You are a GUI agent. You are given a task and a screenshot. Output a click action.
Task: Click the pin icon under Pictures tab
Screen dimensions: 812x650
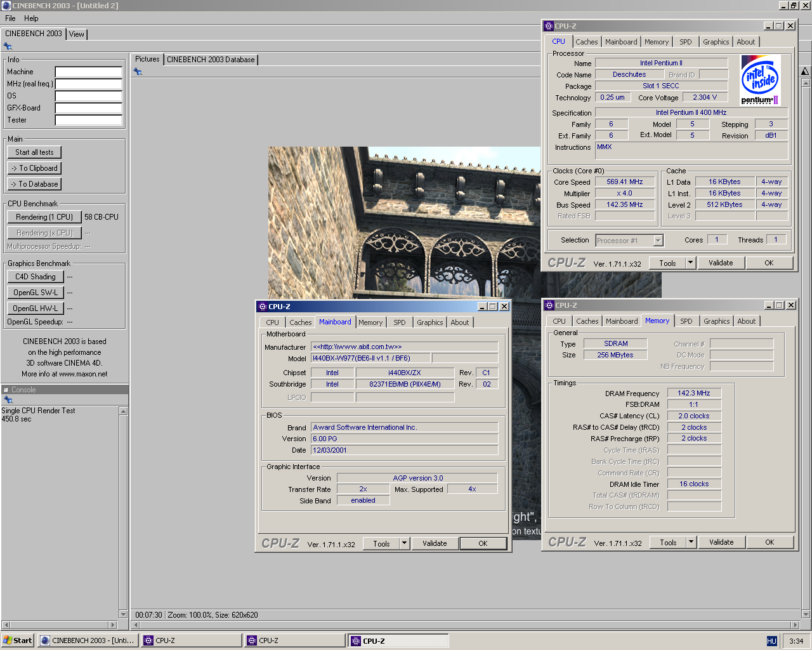[138, 72]
